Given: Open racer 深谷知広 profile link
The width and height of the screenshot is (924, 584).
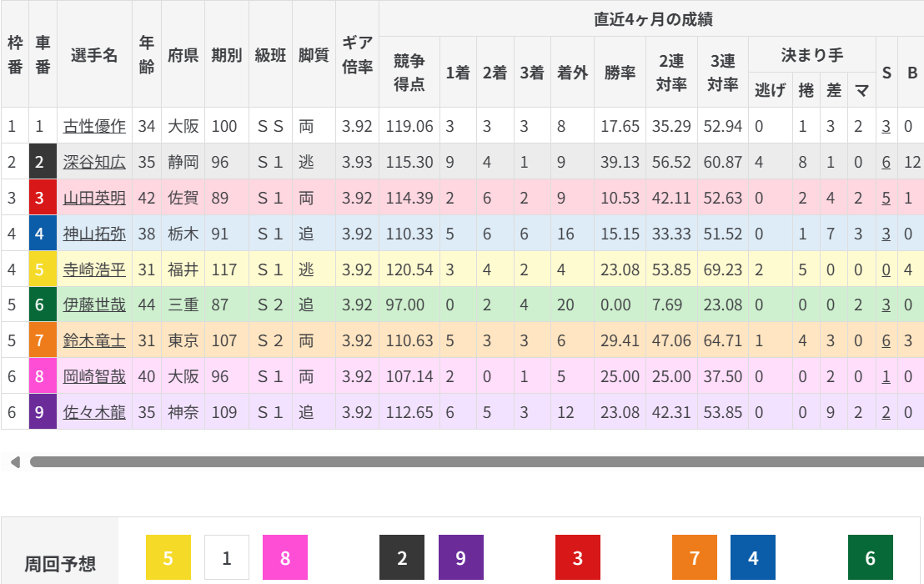Looking at the screenshot, I should tap(94, 162).
